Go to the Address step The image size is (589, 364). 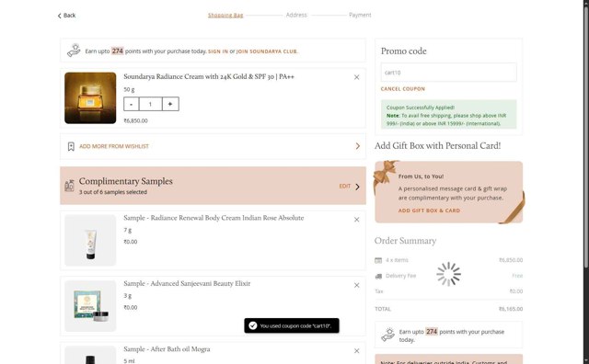[x=296, y=15]
